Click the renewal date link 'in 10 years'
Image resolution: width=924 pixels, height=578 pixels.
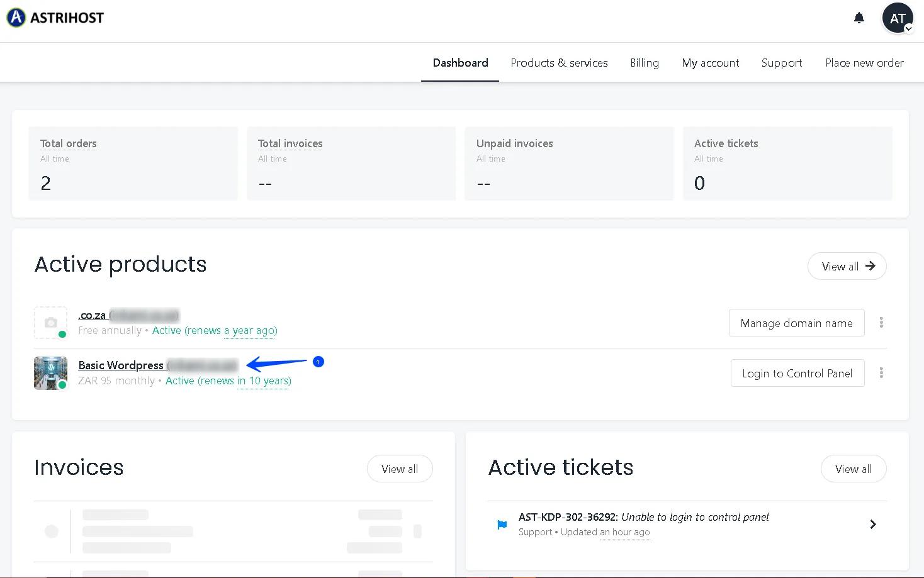[264, 381]
